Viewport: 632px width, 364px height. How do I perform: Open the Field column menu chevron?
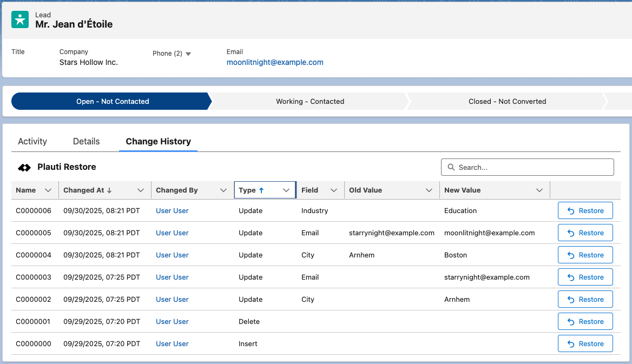click(334, 190)
